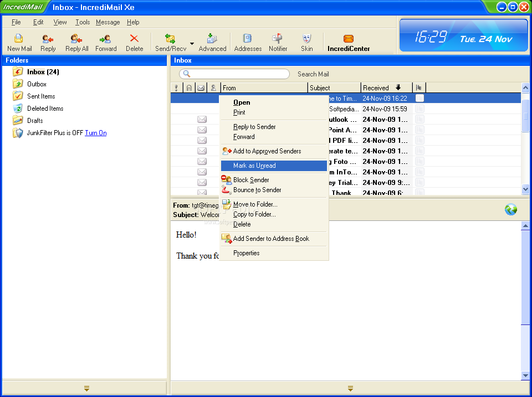This screenshot has height=397, width=532.
Task: Toggle flag on the 'erate te...' message row
Action: tap(420, 151)
